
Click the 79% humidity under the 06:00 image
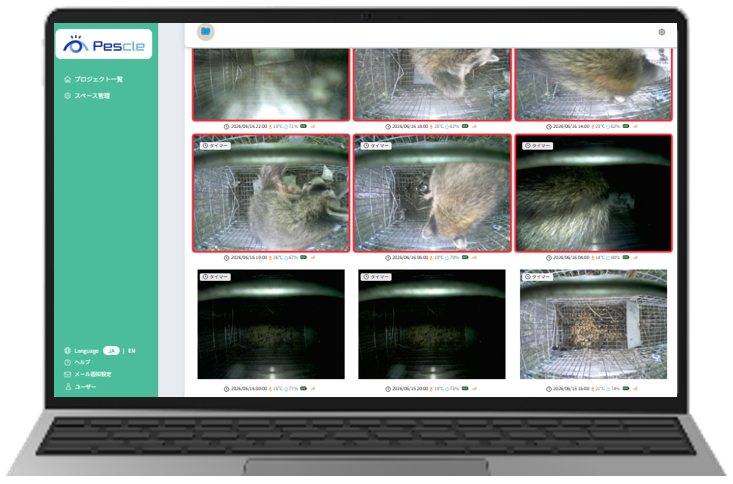452,258
